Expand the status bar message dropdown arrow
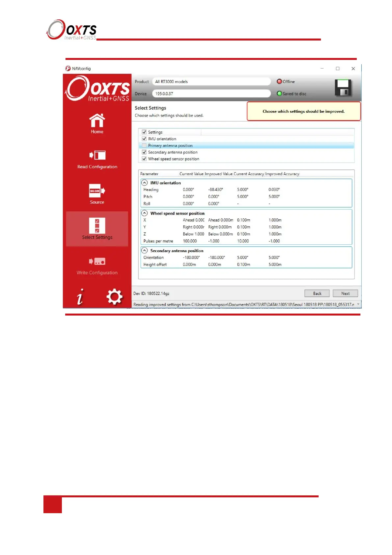The width and height of the screenshot is (392, 555). click(358, 304)
